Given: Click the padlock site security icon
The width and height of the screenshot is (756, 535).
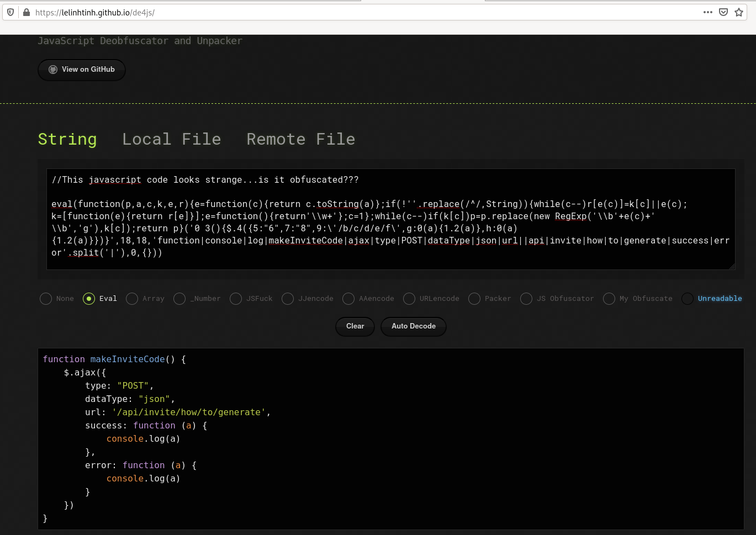Looking at the screenshot, I should pyautogui.click(x=26, y=12).
